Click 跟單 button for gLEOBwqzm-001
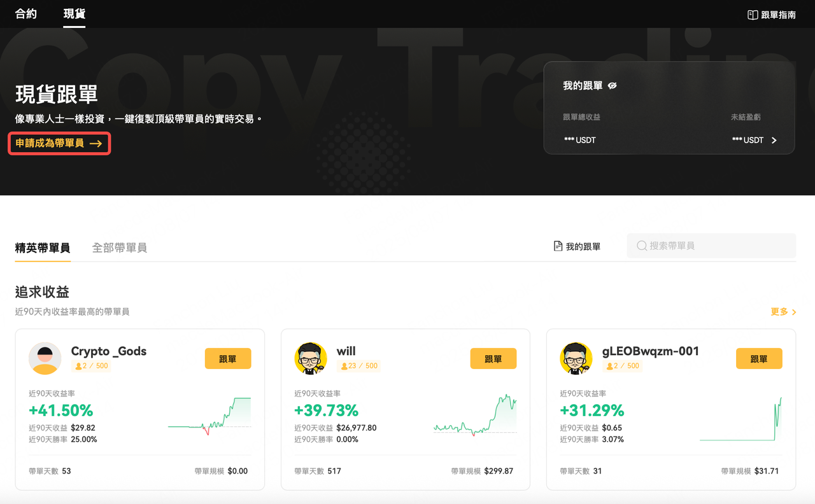The image size is (815, 504). click(x=759, y=359)
